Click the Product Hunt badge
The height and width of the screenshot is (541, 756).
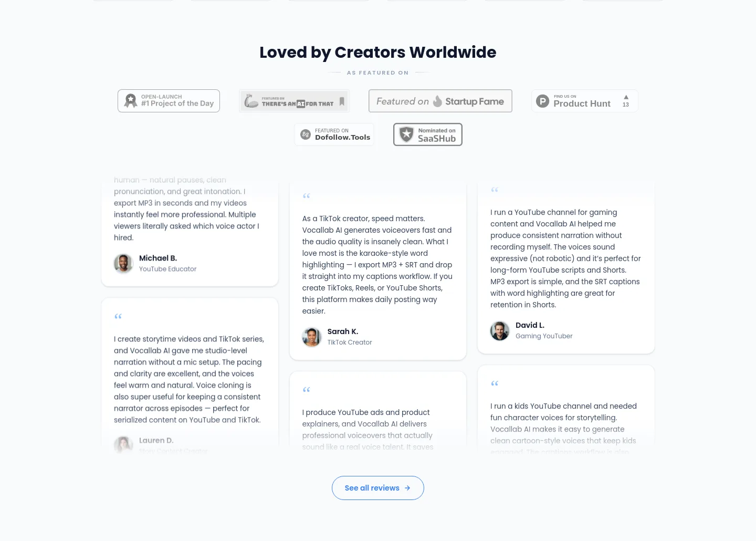click(x=585, y=101)
